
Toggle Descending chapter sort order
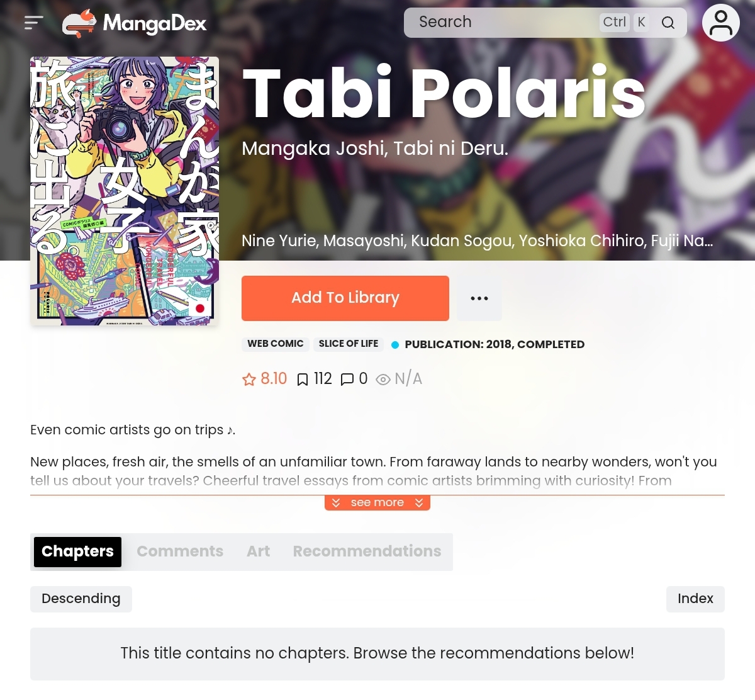81,599
